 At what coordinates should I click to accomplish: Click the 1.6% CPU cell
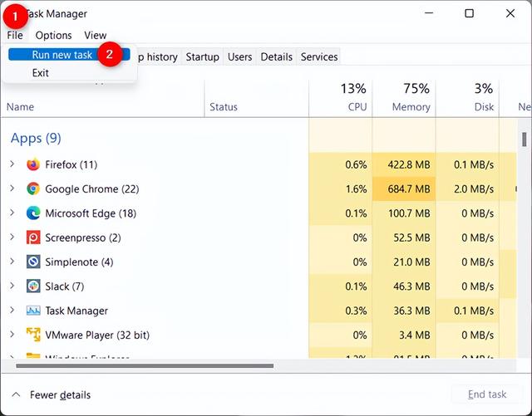(x=340, y=188)
